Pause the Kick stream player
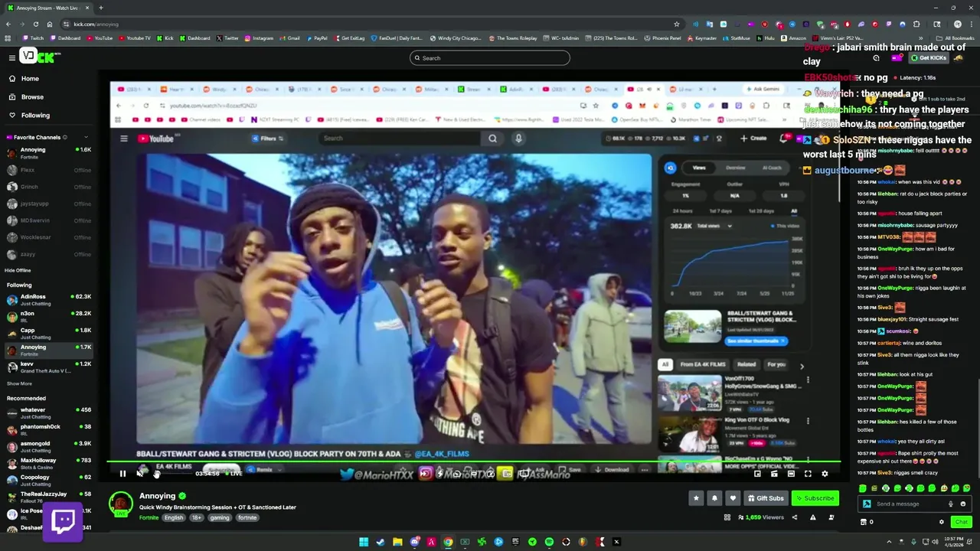980x551 pixels. pos(122,474)
